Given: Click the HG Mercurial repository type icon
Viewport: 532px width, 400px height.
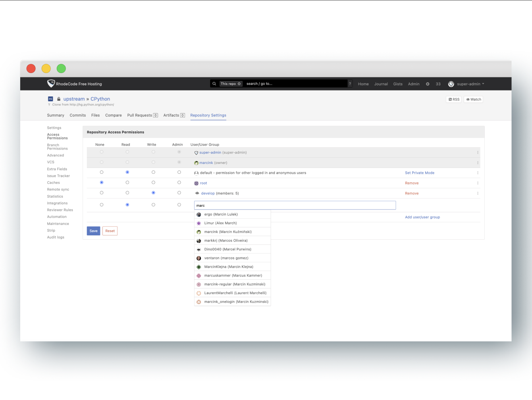Looking at the screenshot, I should click(x=50, y=98).
